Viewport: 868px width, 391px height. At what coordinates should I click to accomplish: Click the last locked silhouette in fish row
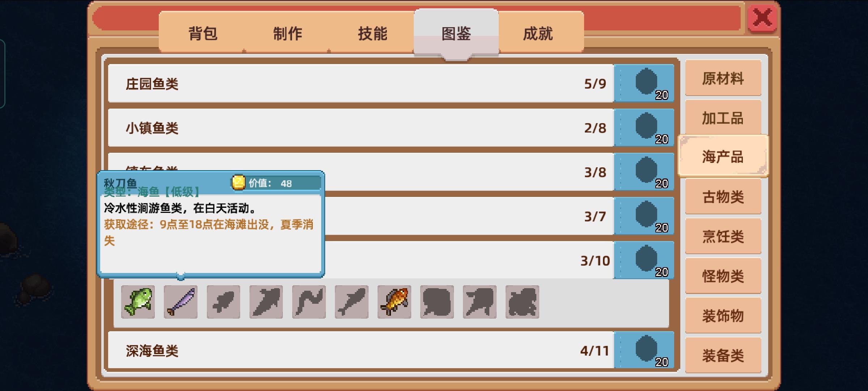click(522, 302)
